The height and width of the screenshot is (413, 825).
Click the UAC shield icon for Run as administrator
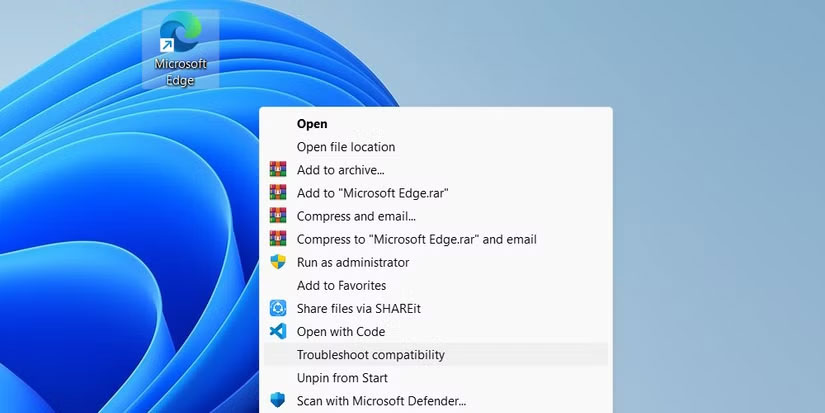tap(278, 262)
